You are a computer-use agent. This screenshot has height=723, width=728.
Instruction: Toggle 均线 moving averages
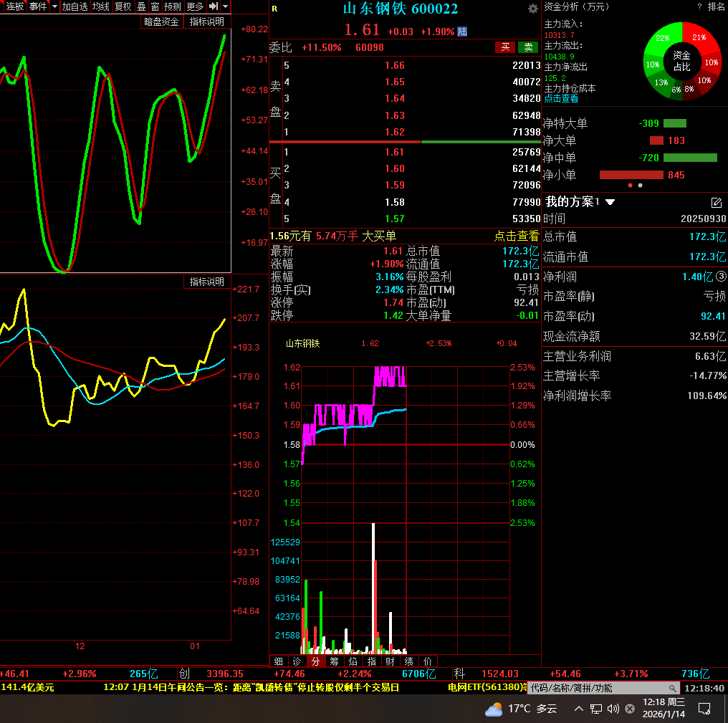101,6
